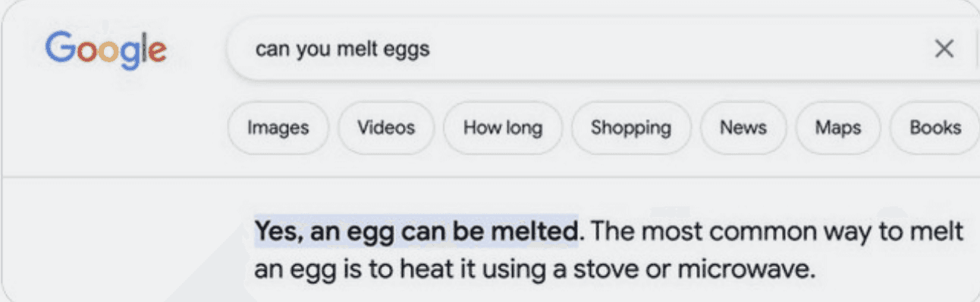Screen dimensions: 980x302
Task: Show News results via the chip
Action: (x=743, y=127)
